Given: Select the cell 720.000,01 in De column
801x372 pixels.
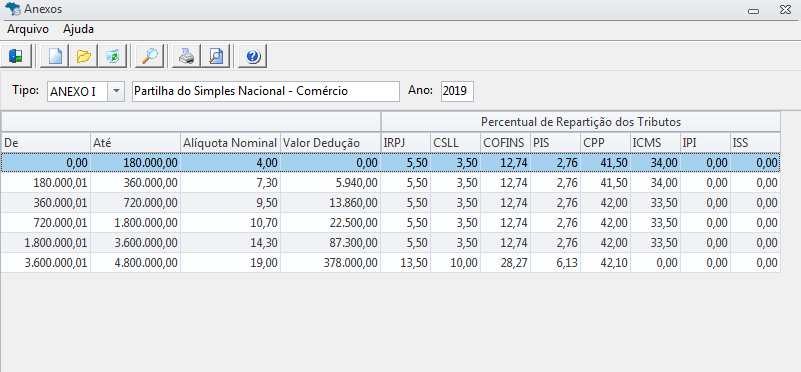Looking at the screenshot, I should pos(45,223).
